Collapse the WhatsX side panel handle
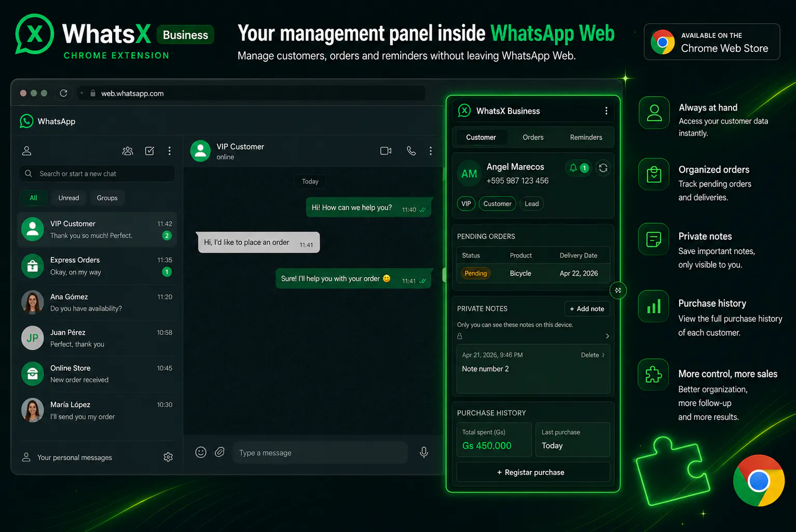This screenshot has height=532, width=796. (x=618, y=290)
